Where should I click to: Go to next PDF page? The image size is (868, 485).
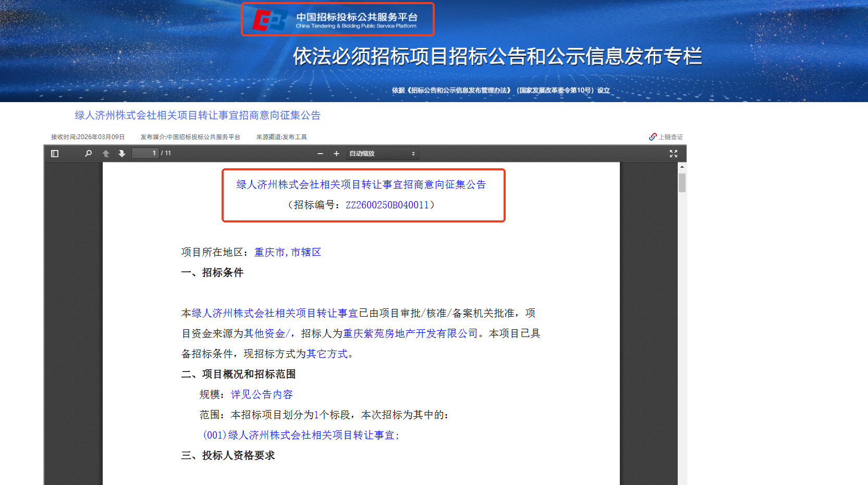click(x=122, y=154)
